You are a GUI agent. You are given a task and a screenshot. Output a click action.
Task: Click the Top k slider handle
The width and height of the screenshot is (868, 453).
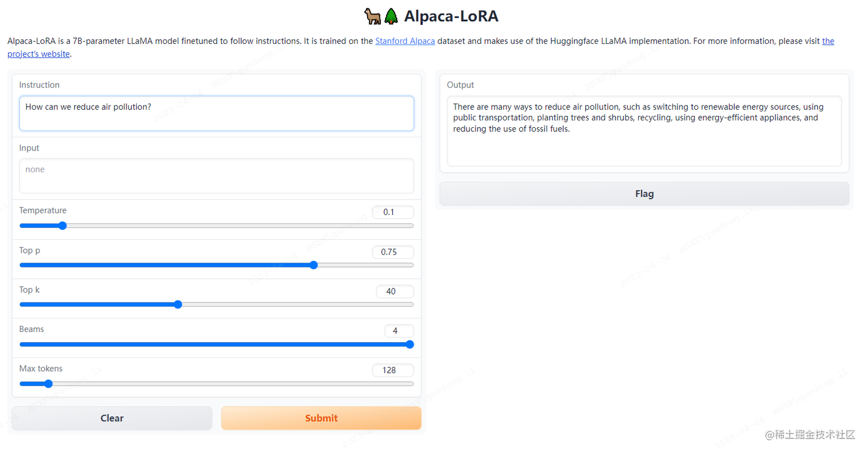178,305
